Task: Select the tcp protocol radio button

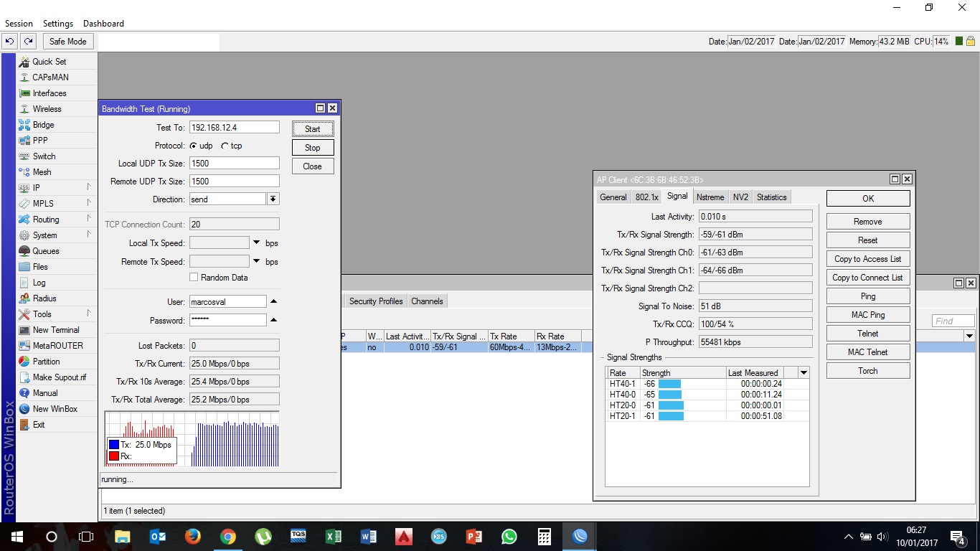Action: [225, 146]
